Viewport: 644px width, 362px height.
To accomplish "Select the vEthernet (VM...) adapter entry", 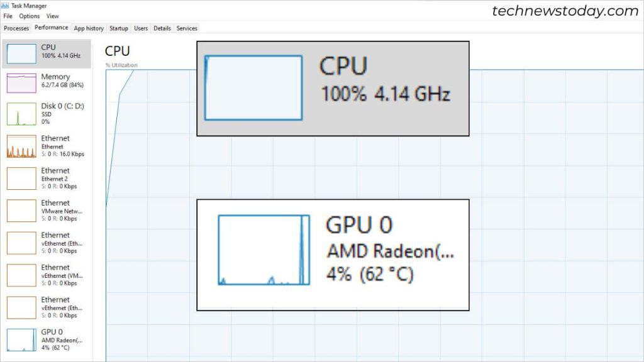I will click(47, 275).
